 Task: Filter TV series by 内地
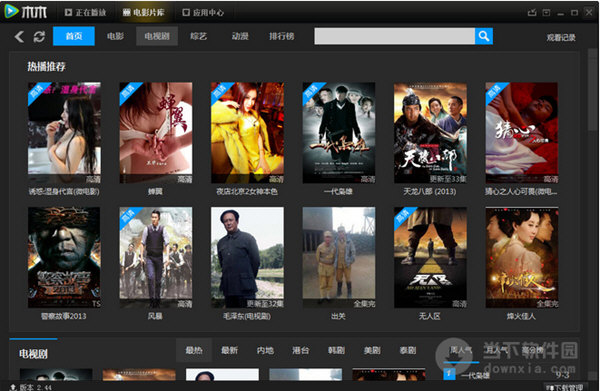[265, 350]
